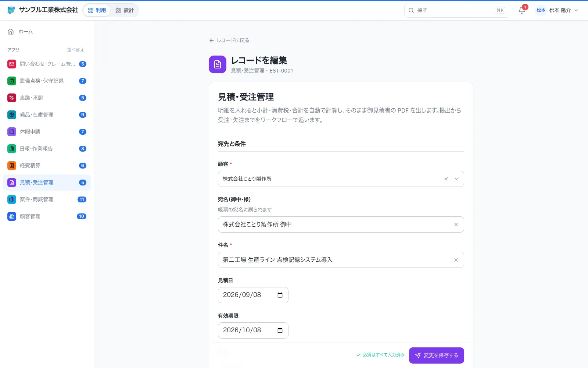This screenshot has height=368, width=588.
Task: Switch to the 利用 mode tab
Action: (x=97, y=10)
